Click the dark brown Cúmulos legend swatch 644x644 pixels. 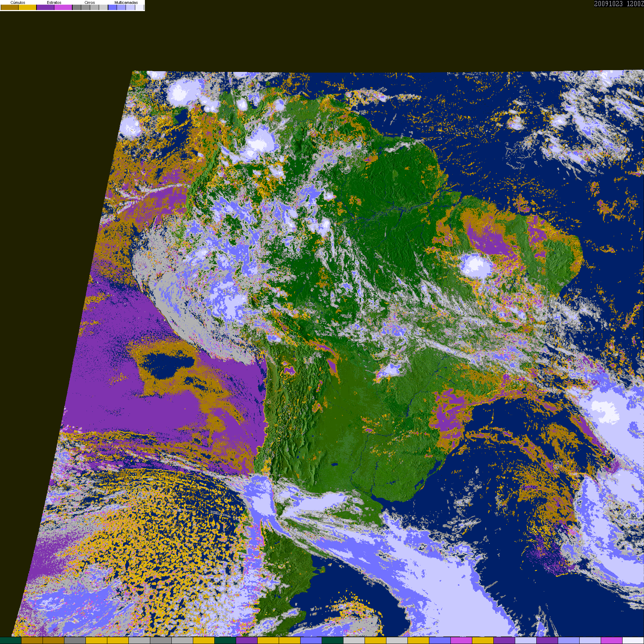[x=10, y=7]
